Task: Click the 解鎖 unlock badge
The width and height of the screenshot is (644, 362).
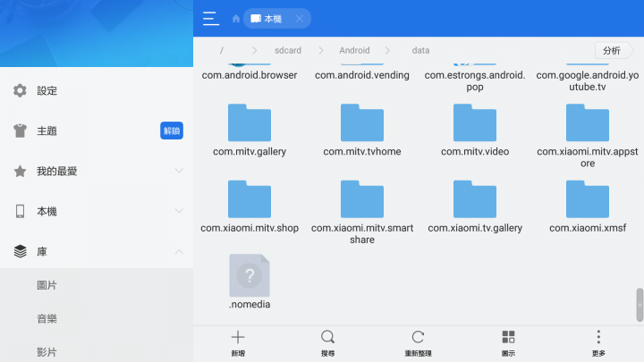Action: click(x=172, y=130)
